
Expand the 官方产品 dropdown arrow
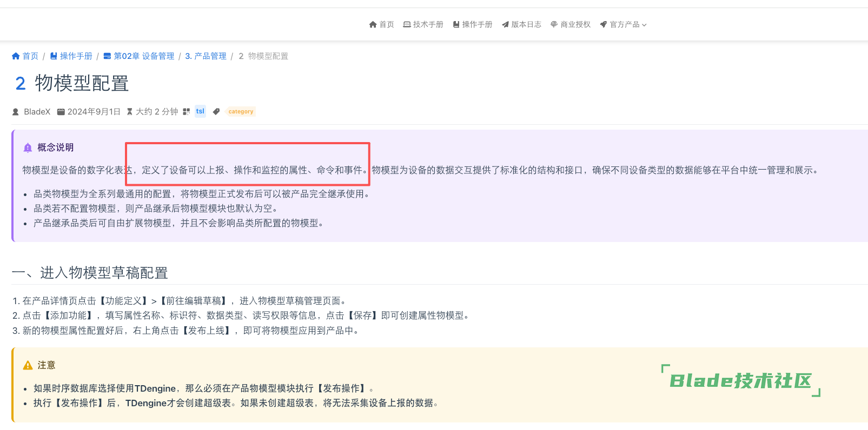click(644, 25)
